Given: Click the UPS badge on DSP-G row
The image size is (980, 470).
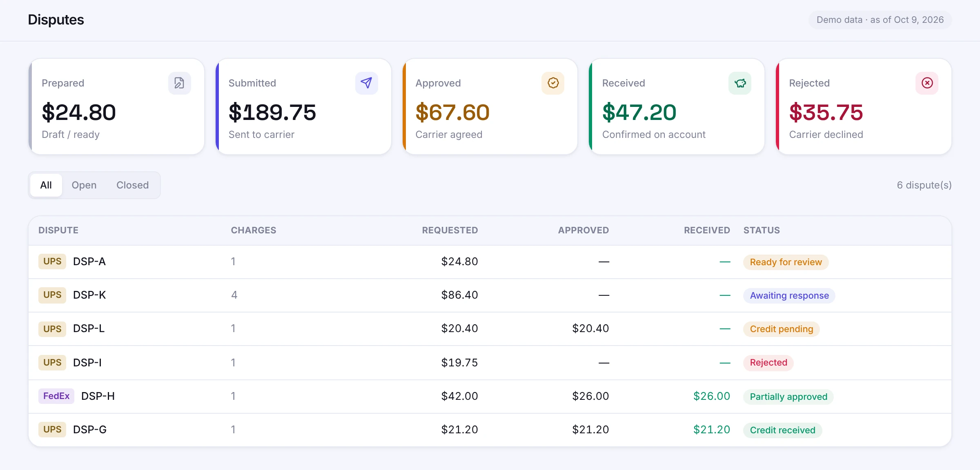Looking at the screenshot, I should tap(52, 430).
